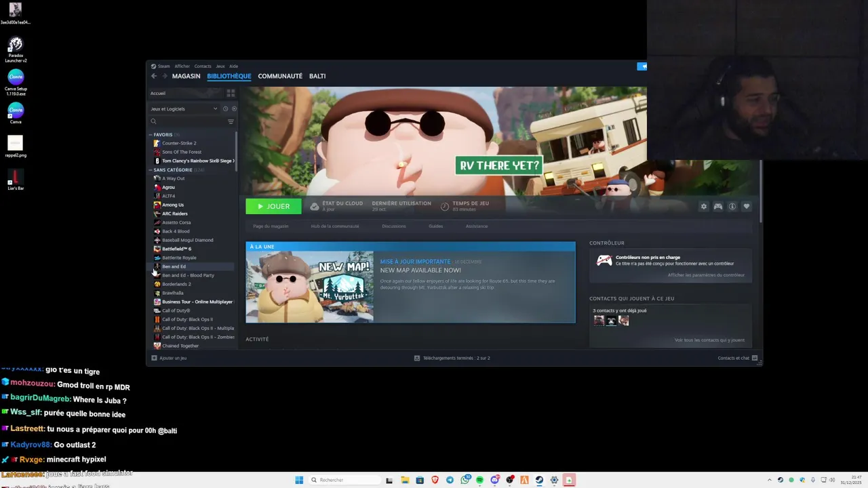Open Spotify from the taskbar
868x488 pixels.
479,480
